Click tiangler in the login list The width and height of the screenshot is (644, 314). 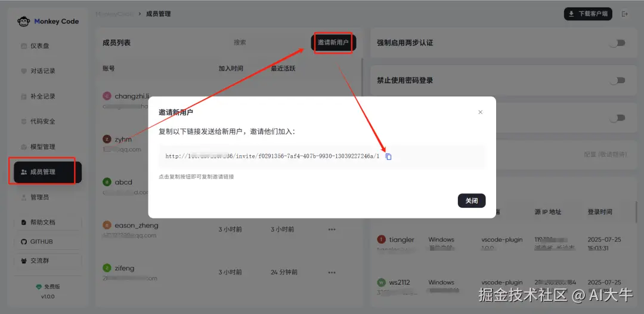[x=402, y=239]
